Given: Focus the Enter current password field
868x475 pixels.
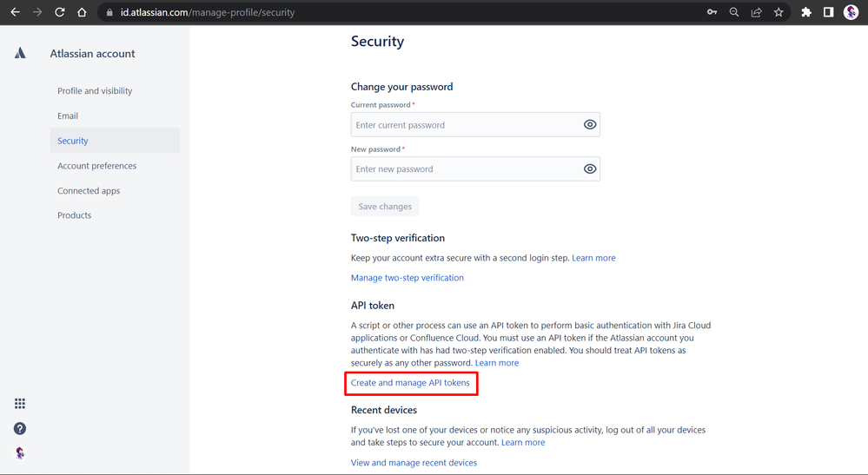Looking at the screenshot, I should tap(475, 125).
